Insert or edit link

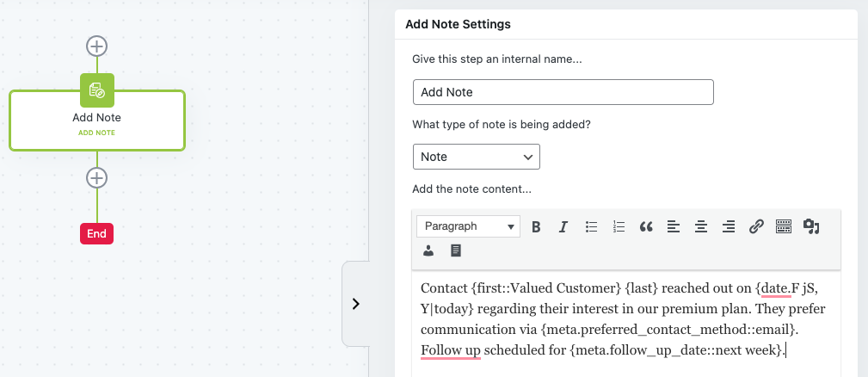click(756, 226)
